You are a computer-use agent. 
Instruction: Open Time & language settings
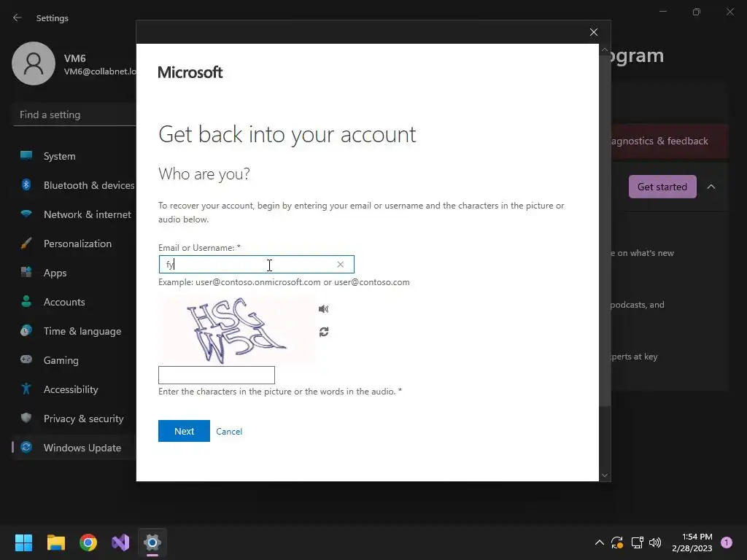coord(74,331)
